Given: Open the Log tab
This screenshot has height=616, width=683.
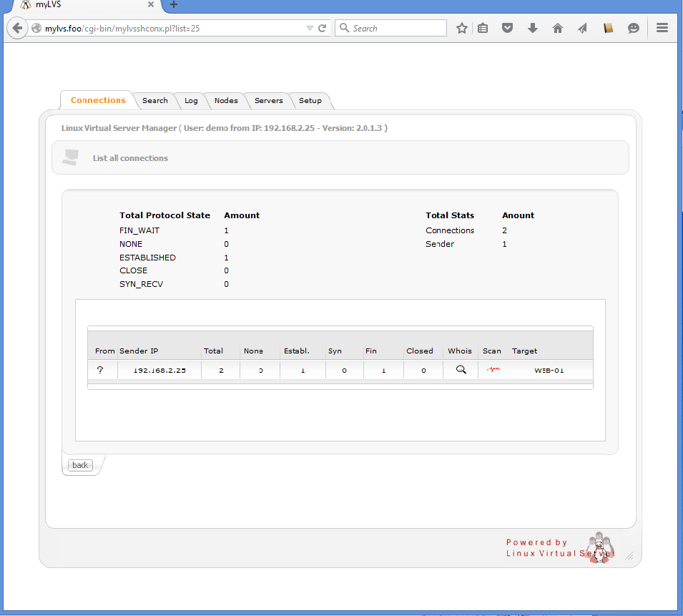Looking at the screenshot, I should click(x=191, y=101).
